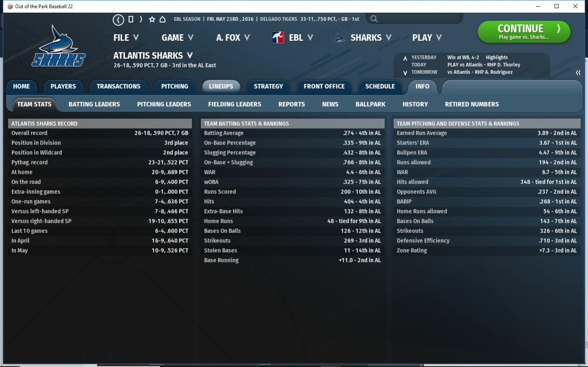Click the large Sharks team logo
Screen dimensions: 588x367
click(x=58, y=46)
